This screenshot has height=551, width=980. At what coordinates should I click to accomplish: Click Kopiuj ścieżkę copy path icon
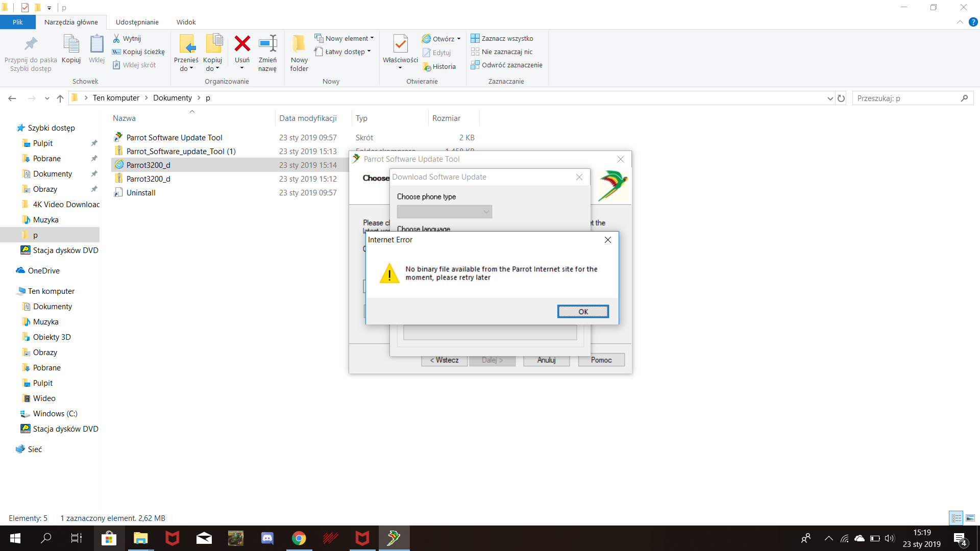click(116, 52)
